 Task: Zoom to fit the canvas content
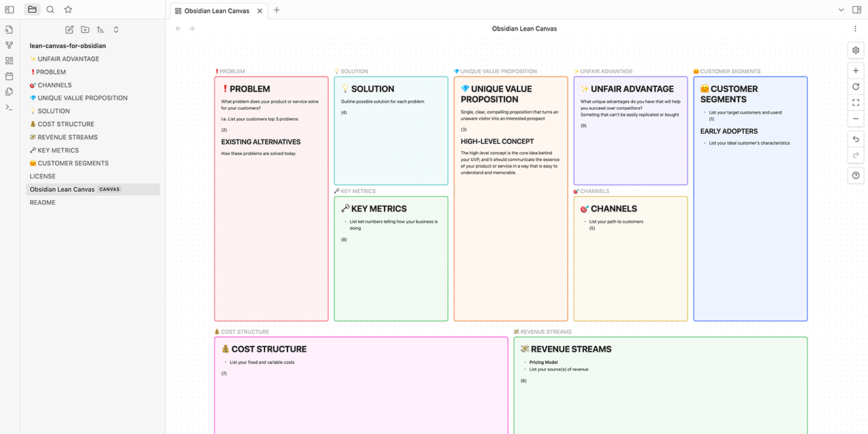[x=855, y=102]
